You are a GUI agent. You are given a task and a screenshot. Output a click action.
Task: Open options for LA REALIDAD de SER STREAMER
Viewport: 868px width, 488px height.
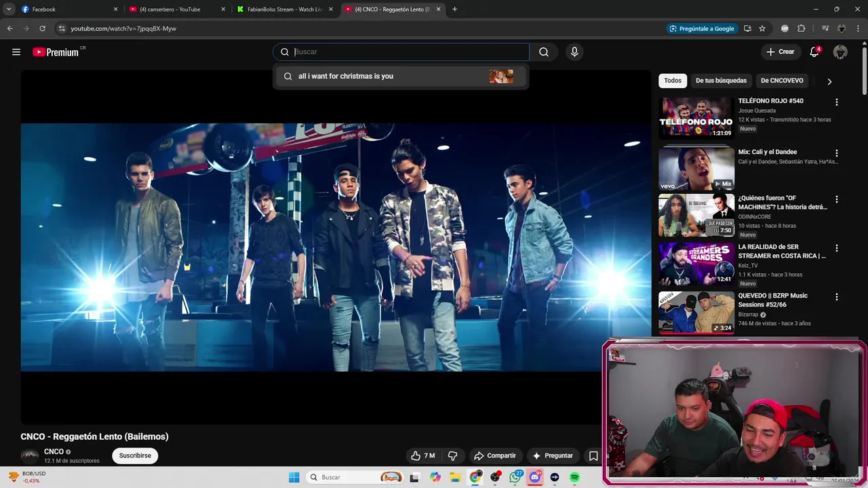pyautogui.click(x=836, y=248)
